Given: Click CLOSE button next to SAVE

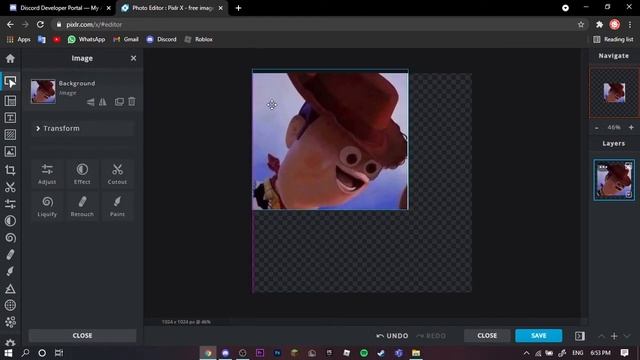Looking at the screenshot, I should pyautogui.click(x=487, y=336).
